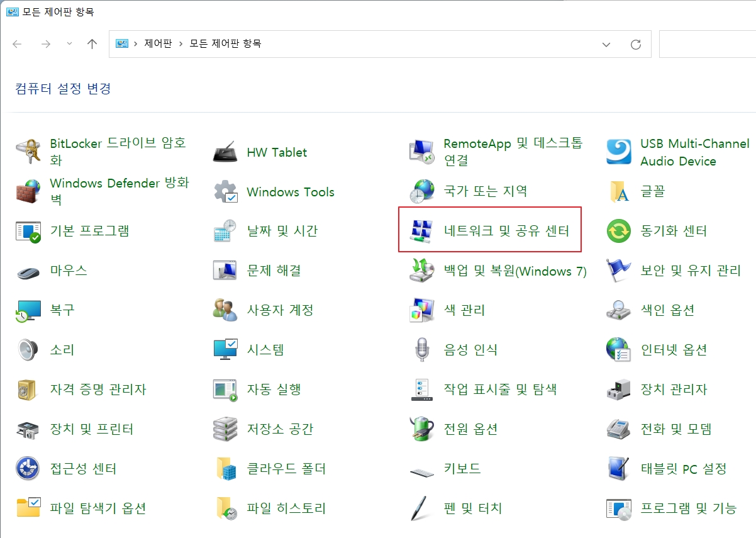Viewport: 756px width, 538px height.
Task: Open the 기본 프로그램 icon
Action: pos(28,231)
